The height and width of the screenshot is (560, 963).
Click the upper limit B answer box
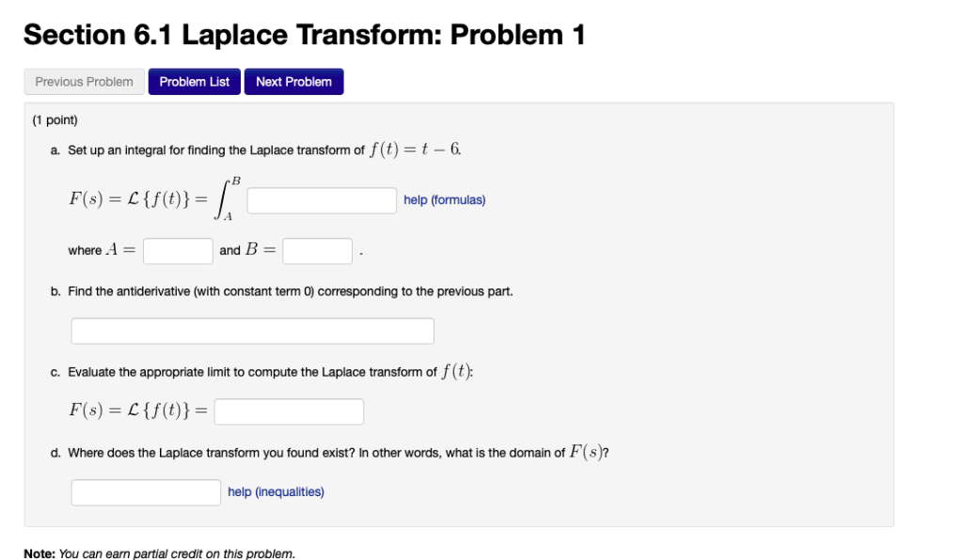click(317, 250)
